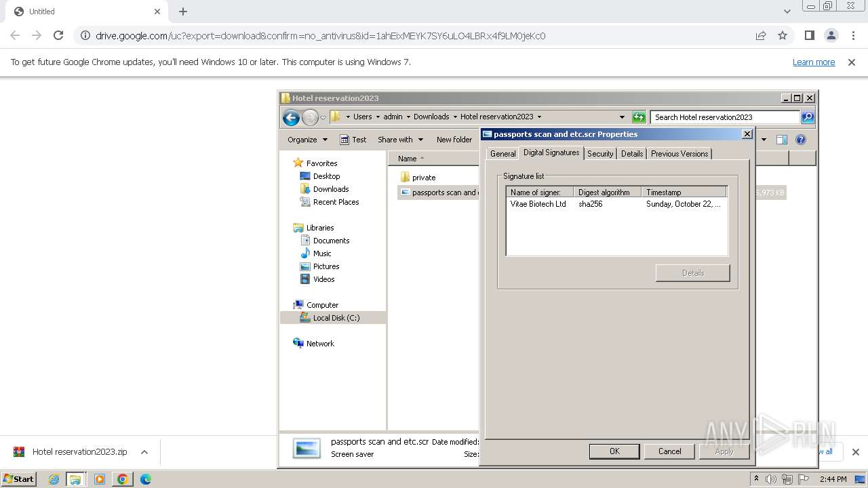Open the Learn more link

pyautogui.click(x=814, y=62)
